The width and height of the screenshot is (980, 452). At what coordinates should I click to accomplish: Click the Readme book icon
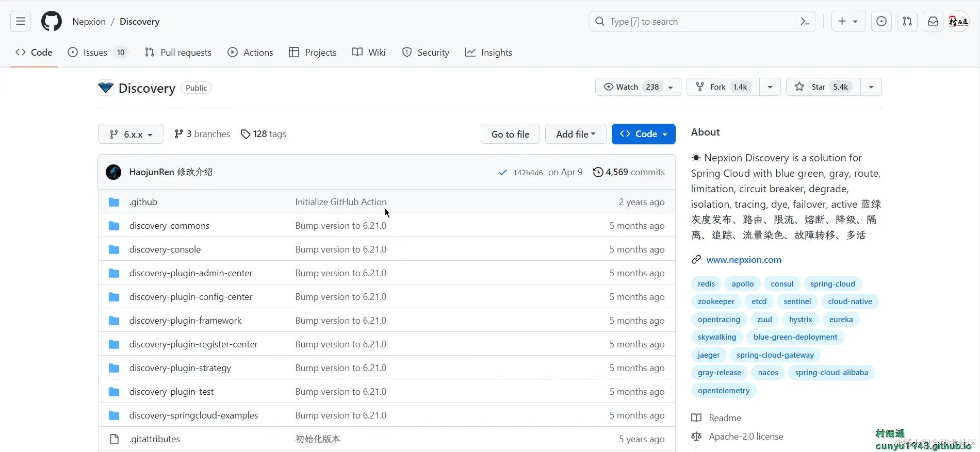(696, 418)
